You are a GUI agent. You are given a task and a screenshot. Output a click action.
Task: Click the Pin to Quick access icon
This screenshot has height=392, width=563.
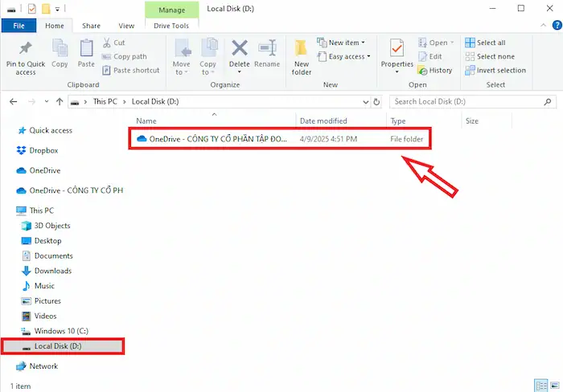click(x=26, y=56)
